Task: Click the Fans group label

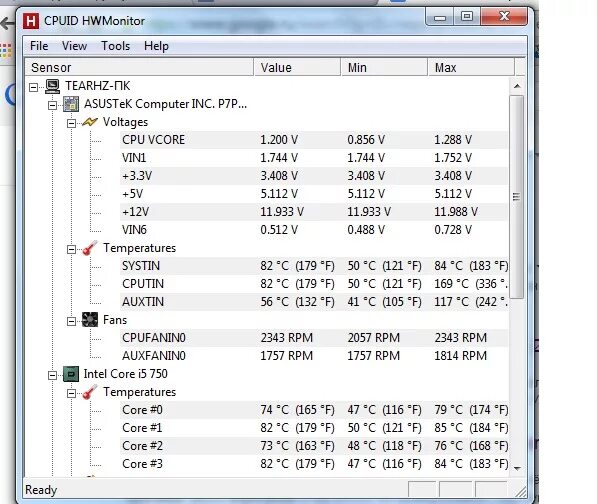Action: pos(115,320)
